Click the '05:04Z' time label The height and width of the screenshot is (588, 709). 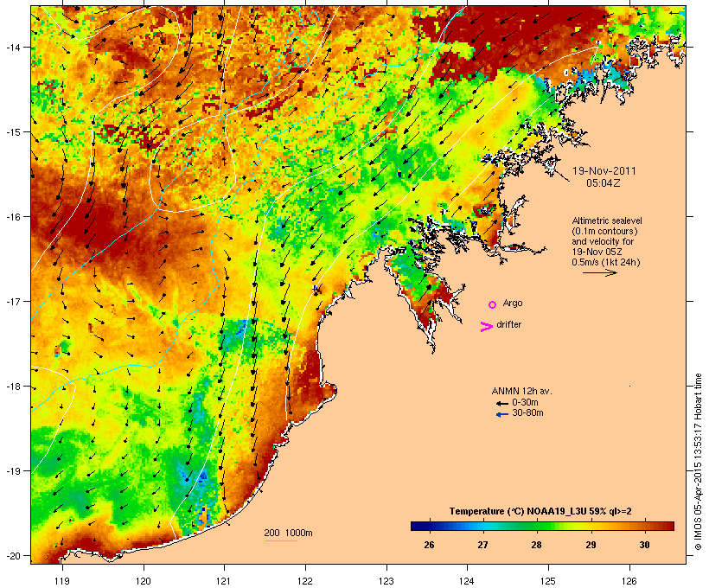point(604,183)
